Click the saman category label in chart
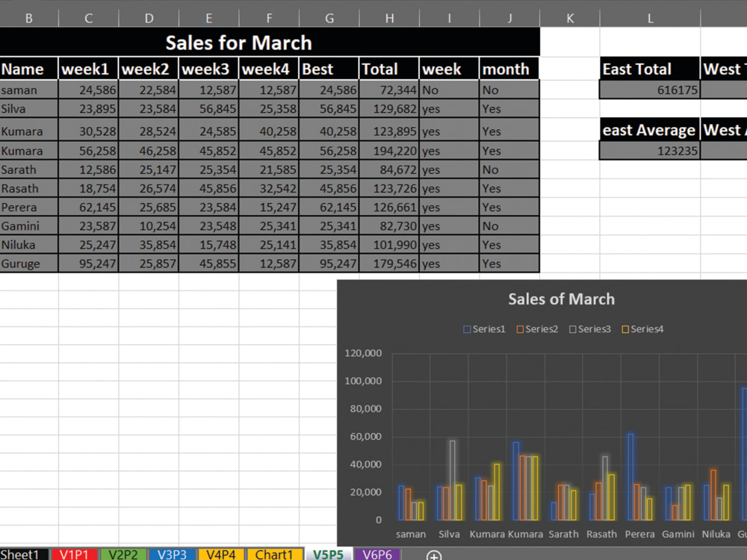This screenshot has width=747, height=560. 411,534
